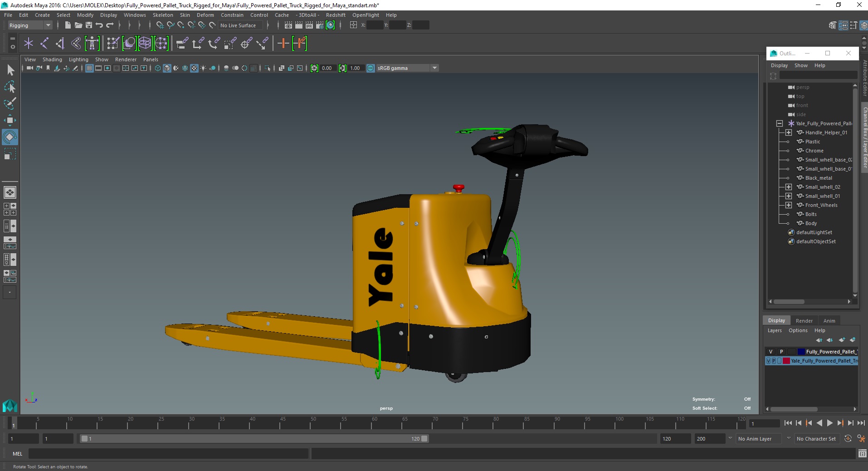Activate the Paint selection tool
The height and width of the screenshot is (471, 868).
pos(10,103)
